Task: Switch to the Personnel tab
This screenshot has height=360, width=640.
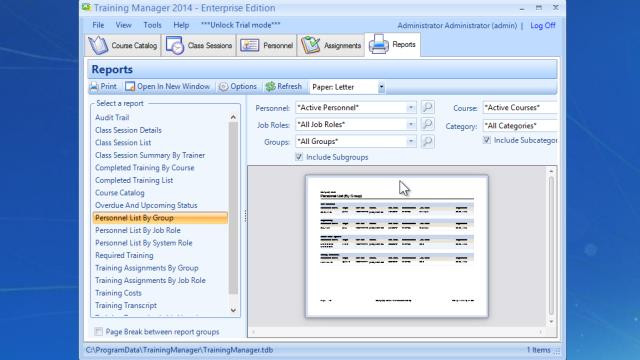Action: 267,45
